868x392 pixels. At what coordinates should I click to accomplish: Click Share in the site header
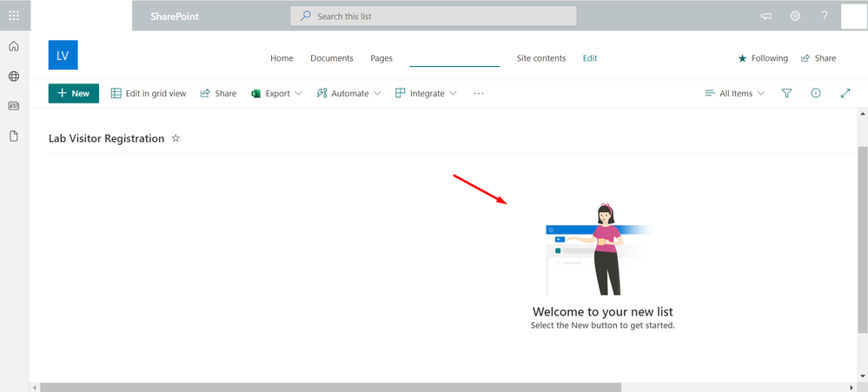[818, 58]
